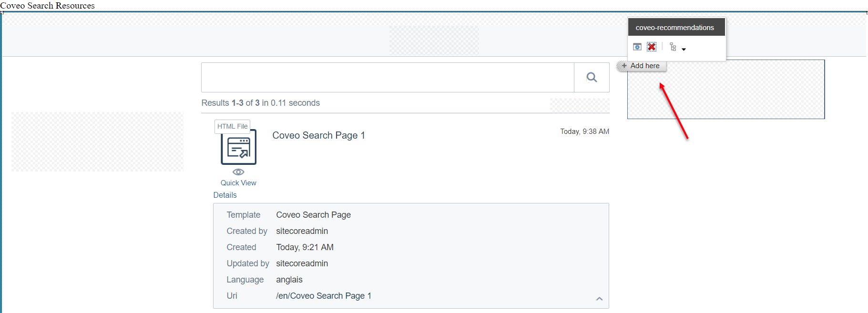Open Quick View for Coveo Search Page 1
The image size is (868, 313).
coord(238,183)
